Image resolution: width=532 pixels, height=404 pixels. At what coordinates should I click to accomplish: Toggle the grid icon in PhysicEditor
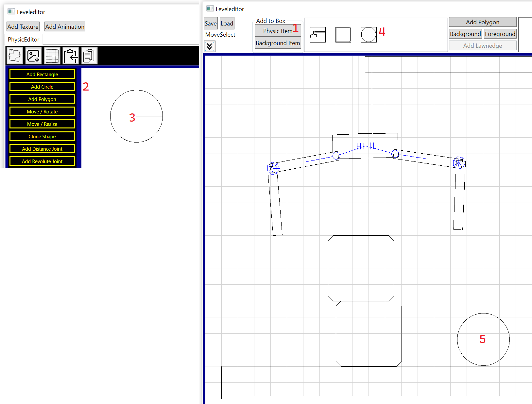pos(52,56)
